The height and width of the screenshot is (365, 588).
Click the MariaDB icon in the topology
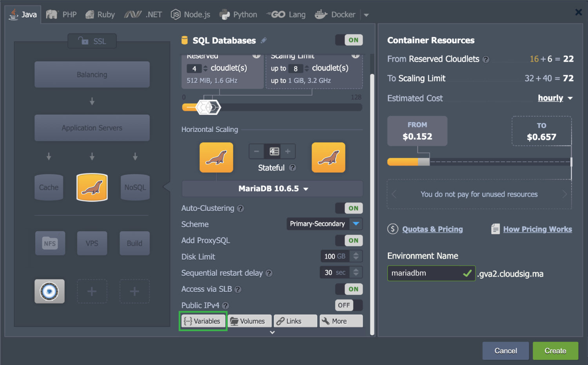pyautogui.click(x=92, y=187)
